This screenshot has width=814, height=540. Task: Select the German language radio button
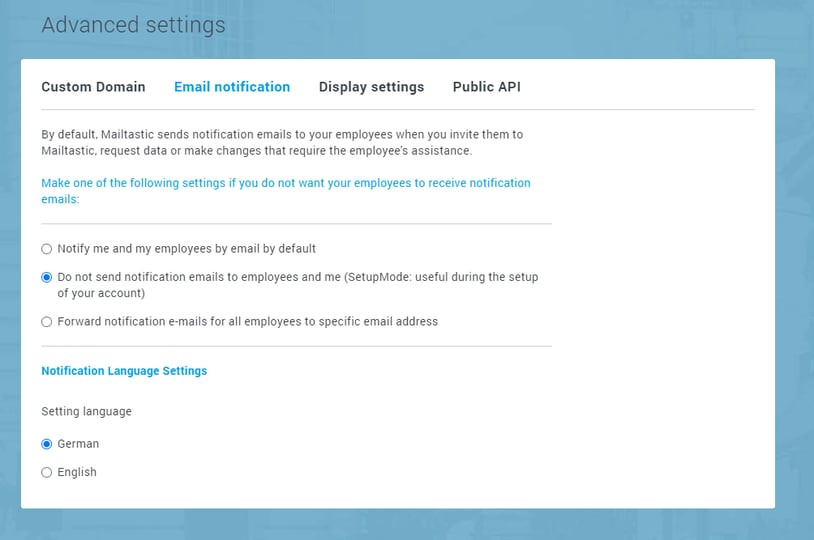click(x=47, y=444)
